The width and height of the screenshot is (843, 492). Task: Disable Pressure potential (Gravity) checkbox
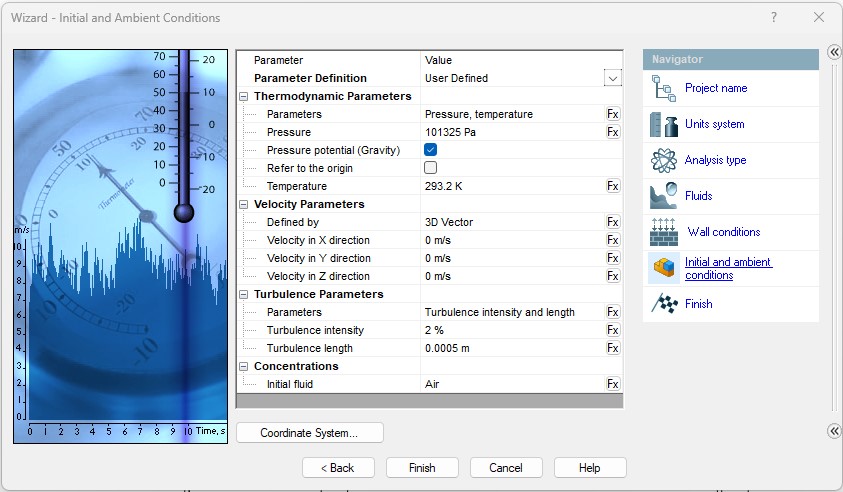point(431,150)
